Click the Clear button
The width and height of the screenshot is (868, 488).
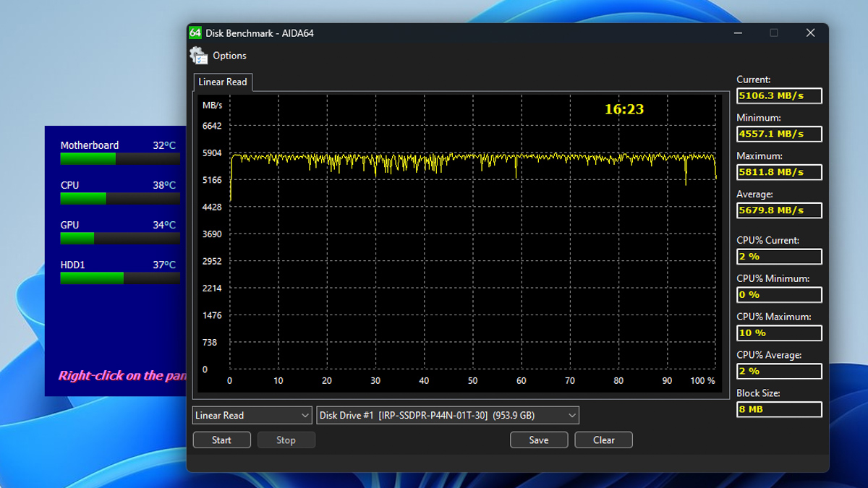click(x=604, y=440)
